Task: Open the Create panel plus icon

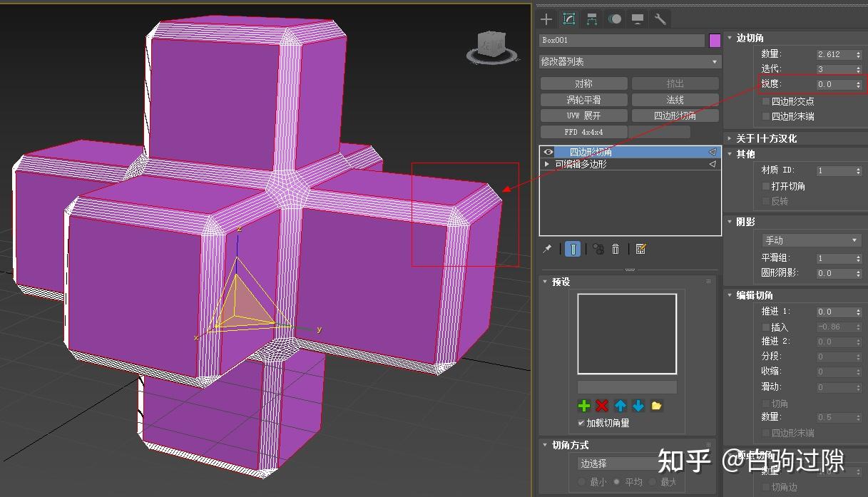Action: [546, 19]
